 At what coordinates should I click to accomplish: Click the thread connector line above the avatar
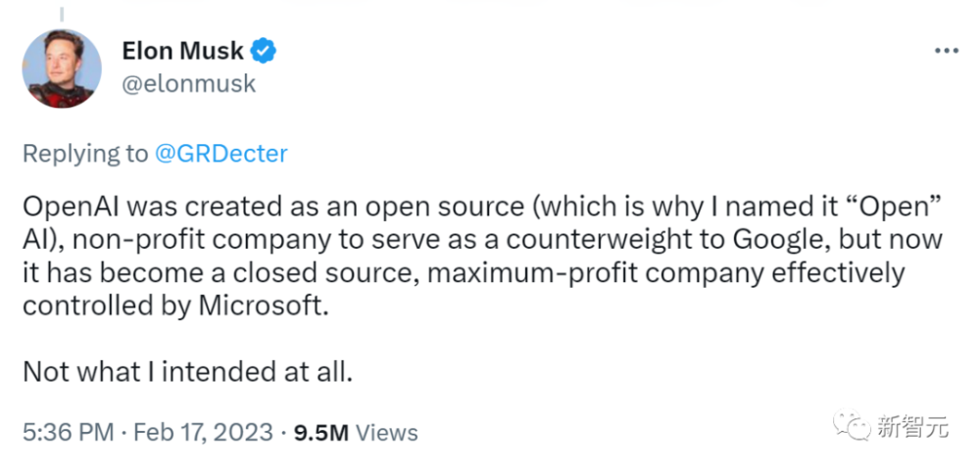(62, 14)
